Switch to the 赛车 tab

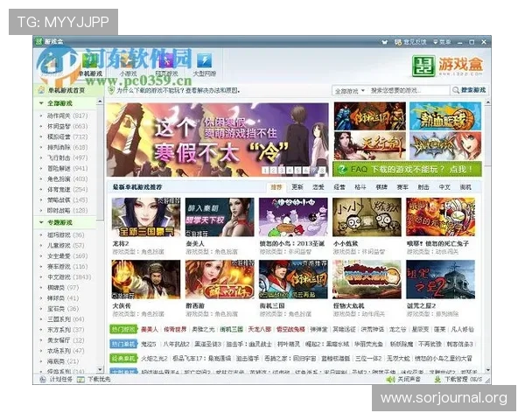[402, 187]
